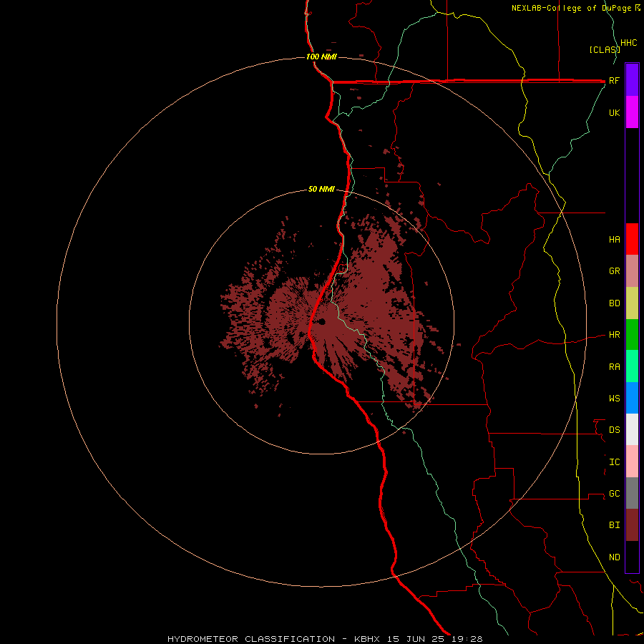Click the WS legend label
The width and height of the screenshot is (644, 644).
614,398
